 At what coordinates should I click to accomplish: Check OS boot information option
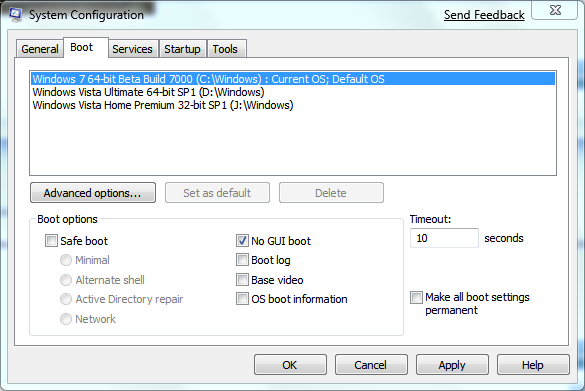pos(242,298)
